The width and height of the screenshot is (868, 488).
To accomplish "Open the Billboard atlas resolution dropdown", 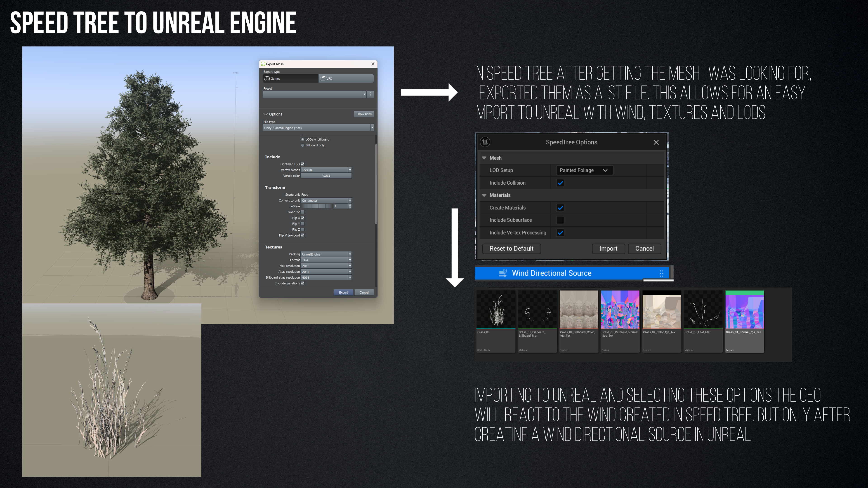I will pos(326,277).
